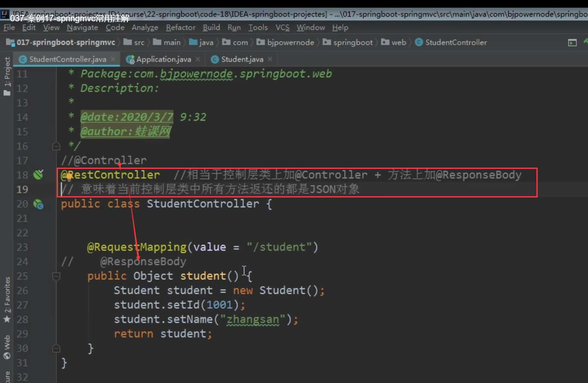Screen dimensions: 588x383
Task: Close the Application.java tab
Action: (197, 59)
